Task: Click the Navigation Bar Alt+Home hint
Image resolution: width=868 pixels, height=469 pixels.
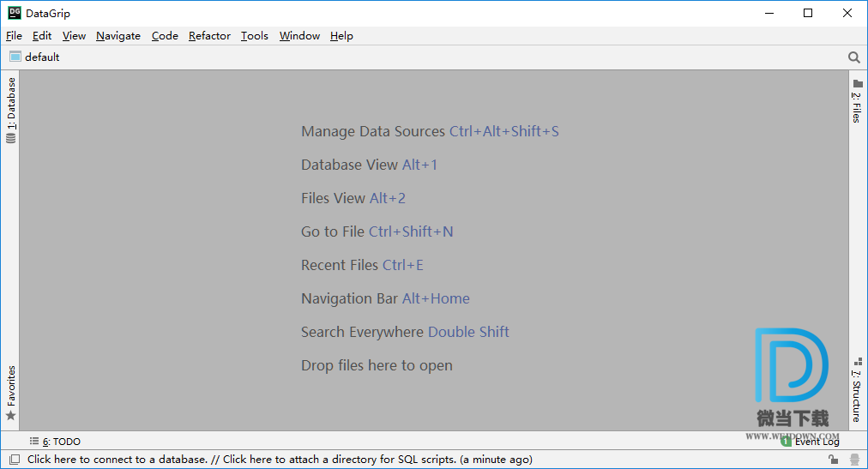Action: [385, 298]
